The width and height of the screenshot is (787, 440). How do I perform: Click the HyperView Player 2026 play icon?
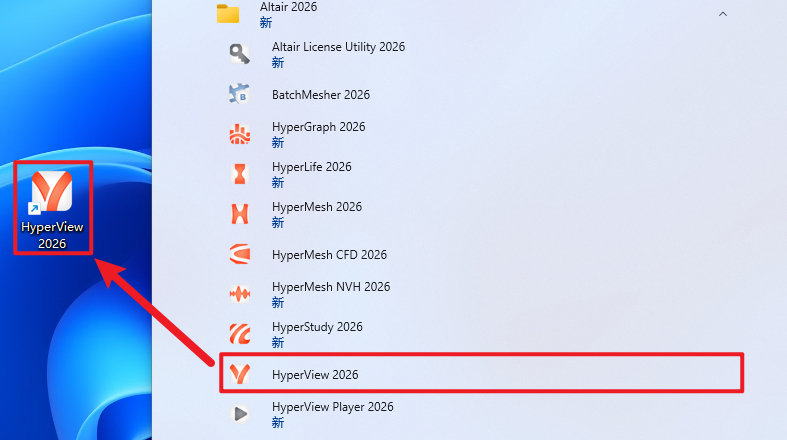tap(240, 414)
